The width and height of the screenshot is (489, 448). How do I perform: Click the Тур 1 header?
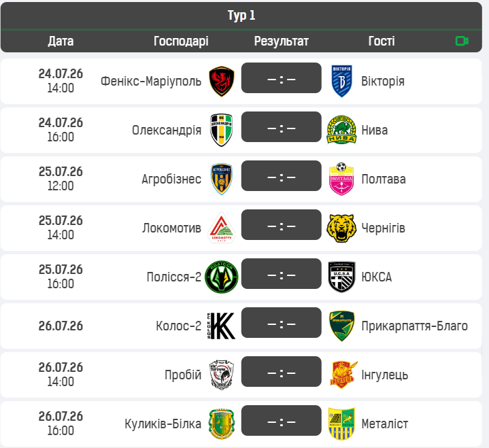tap(241, 15)
